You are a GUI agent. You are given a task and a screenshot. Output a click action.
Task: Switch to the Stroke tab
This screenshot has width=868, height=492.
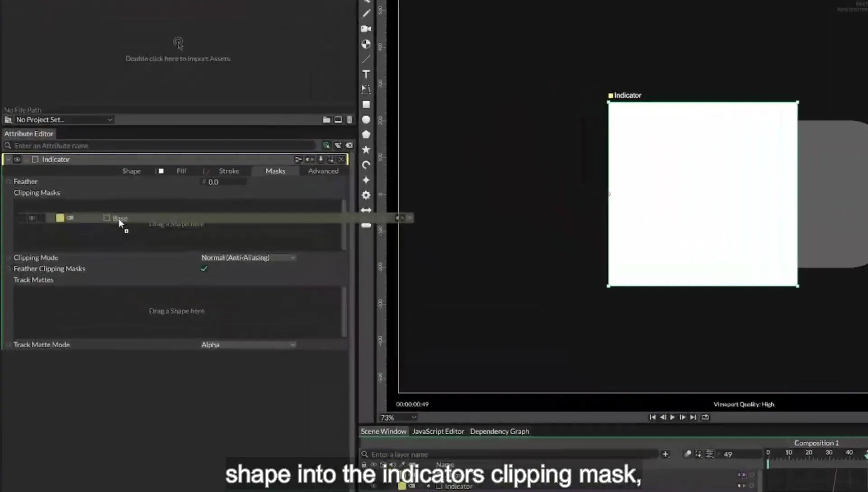(229, 171)
